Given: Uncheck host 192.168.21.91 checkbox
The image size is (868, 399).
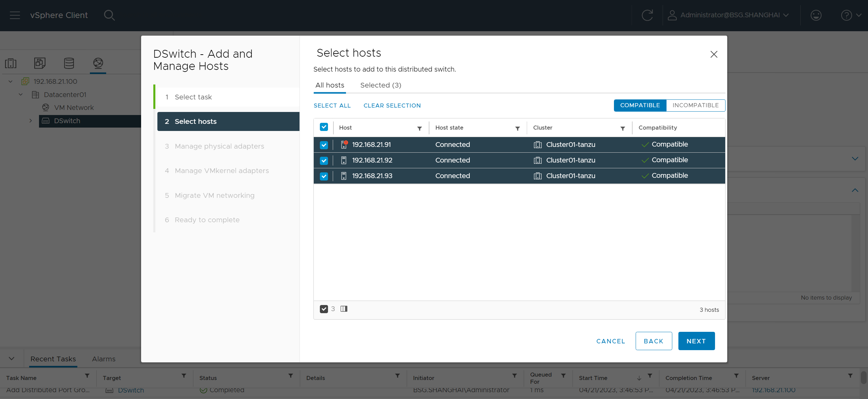Looking at the screenshot, I should coord(324,145).
